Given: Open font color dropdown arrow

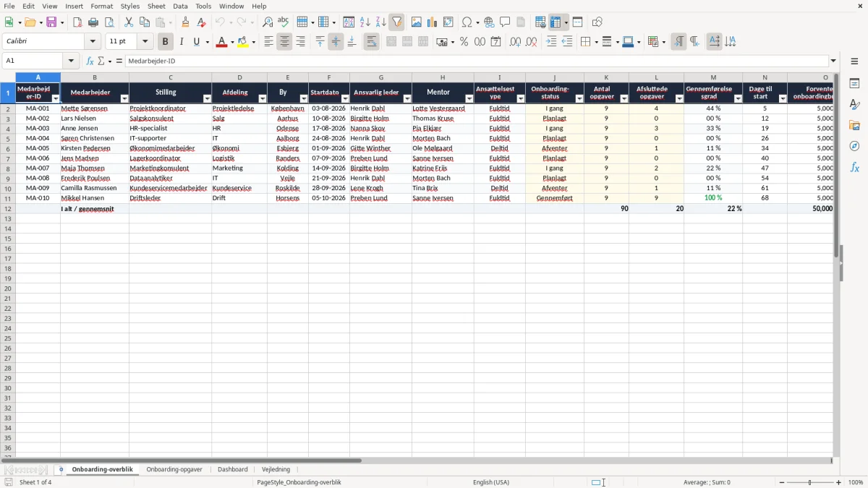Looking at the screenshot, I should 231,42.
